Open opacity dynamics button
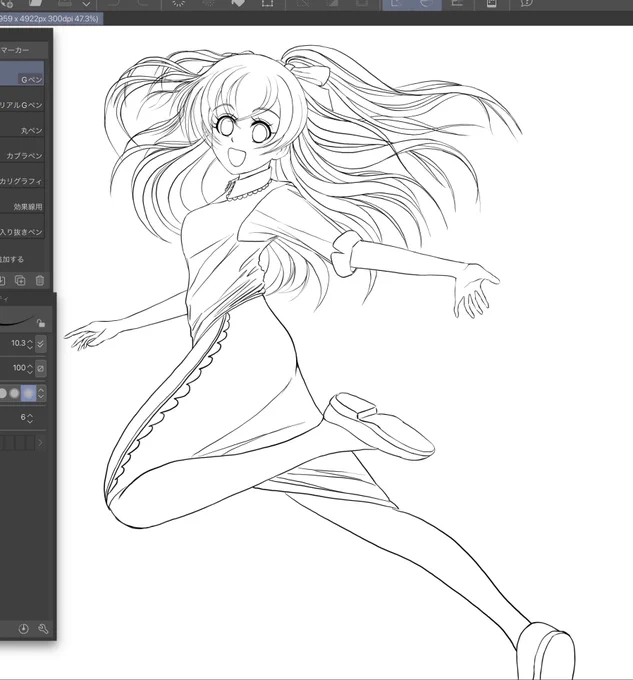 [40, 369]
